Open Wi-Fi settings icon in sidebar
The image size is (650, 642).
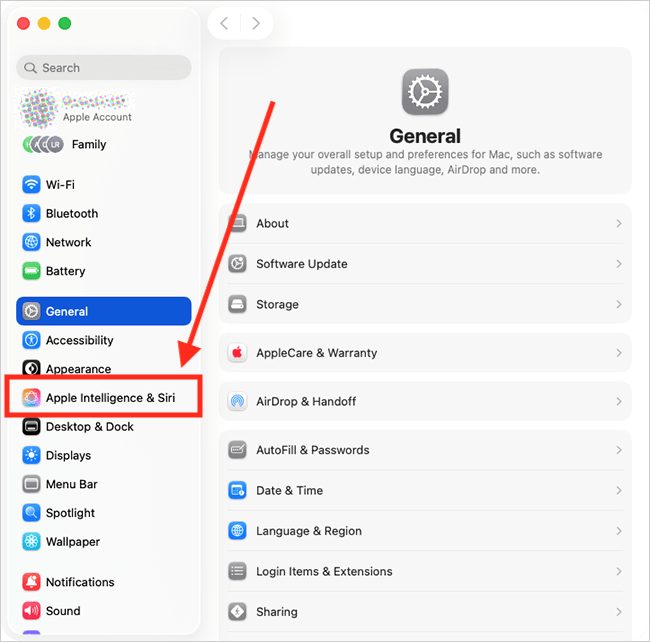coord(31,184)
